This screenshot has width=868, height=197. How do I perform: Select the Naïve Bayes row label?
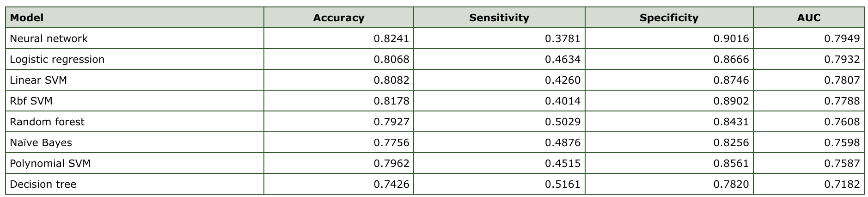[x=41, y=142]
